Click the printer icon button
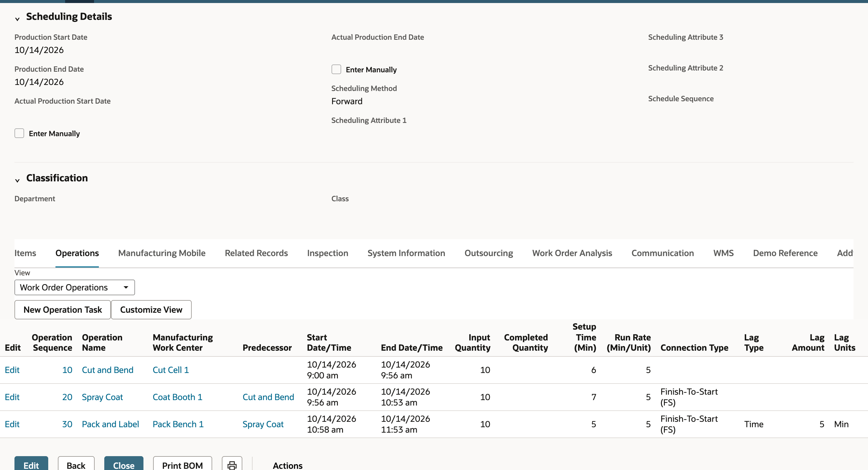 232,465
